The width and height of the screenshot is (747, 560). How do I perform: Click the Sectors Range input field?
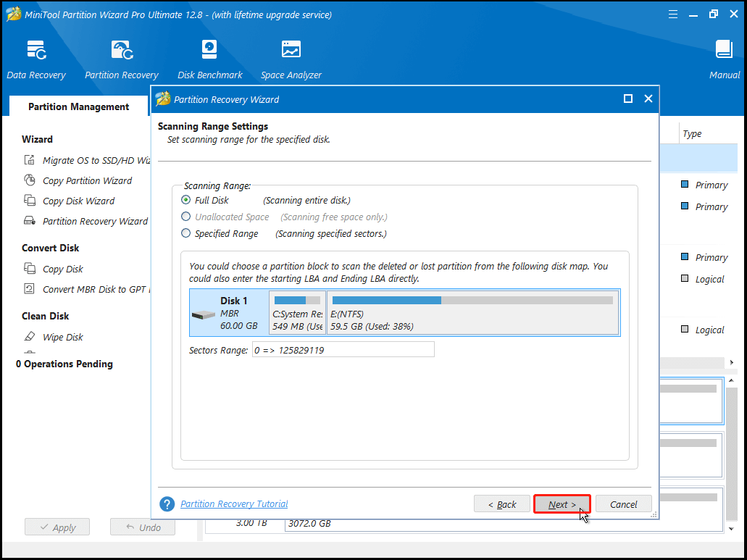(343, 350)
